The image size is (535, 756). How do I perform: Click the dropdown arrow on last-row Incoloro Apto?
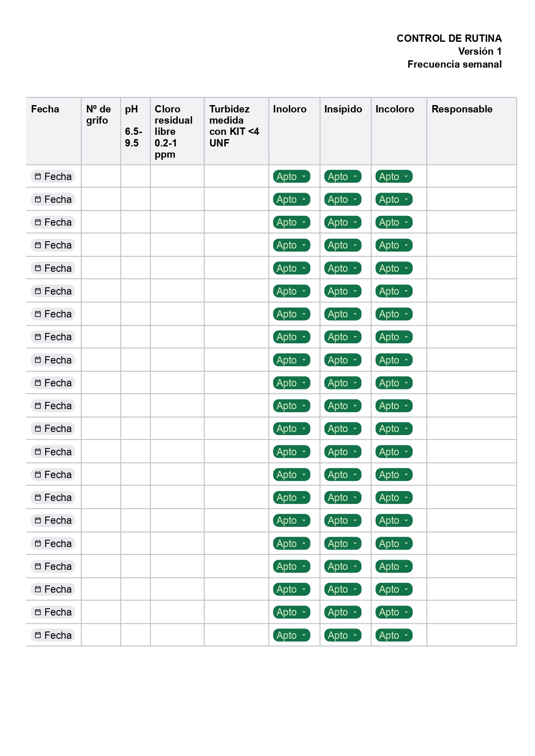pyautogui.click(x=406, y=635)
